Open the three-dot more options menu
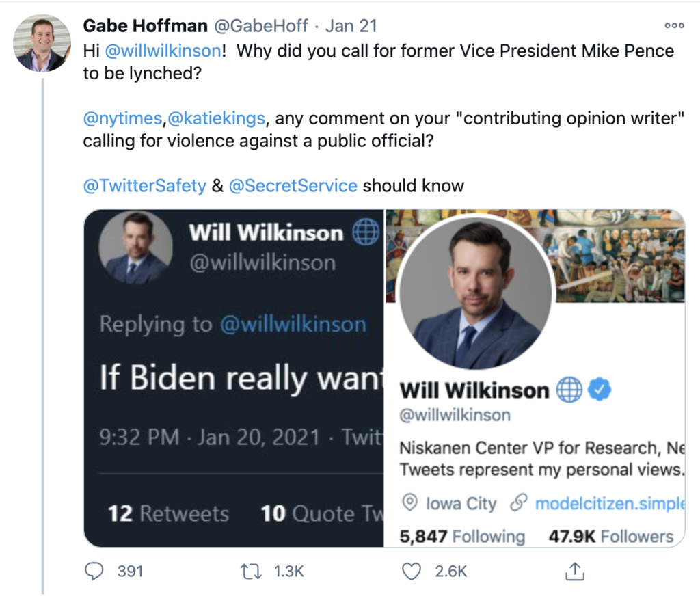 click(x=674, y=25)
